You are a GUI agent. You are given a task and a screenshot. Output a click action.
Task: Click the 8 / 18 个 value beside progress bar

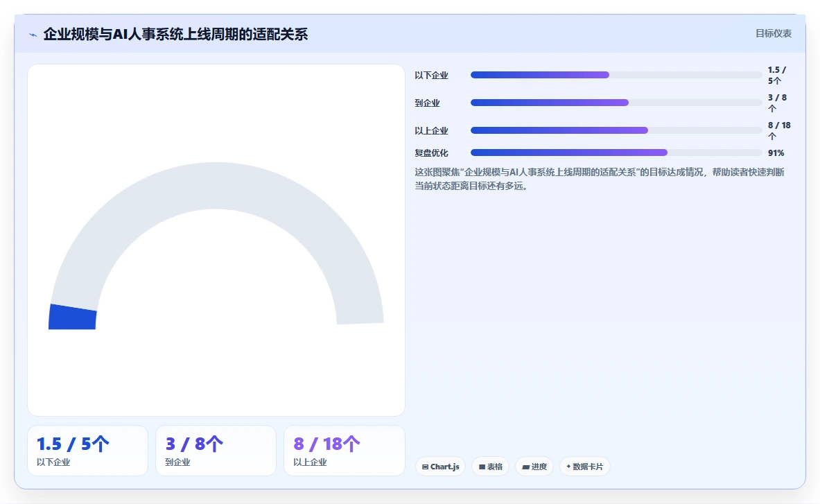(x=778, y=130)
